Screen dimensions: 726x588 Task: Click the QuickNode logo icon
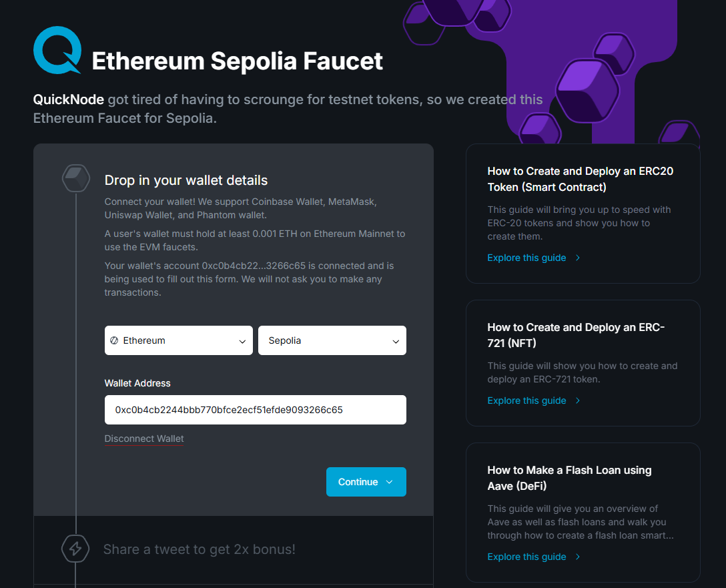[57, 50]
